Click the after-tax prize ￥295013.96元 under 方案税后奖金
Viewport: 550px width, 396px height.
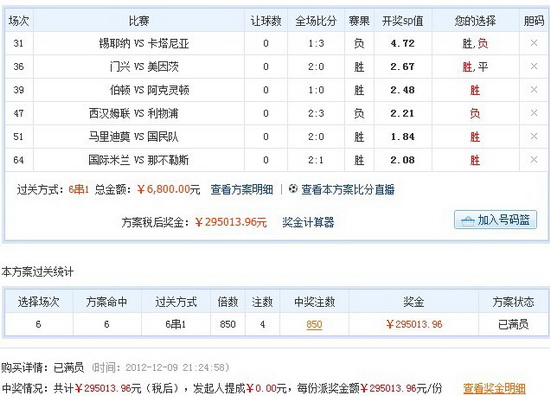231,222
